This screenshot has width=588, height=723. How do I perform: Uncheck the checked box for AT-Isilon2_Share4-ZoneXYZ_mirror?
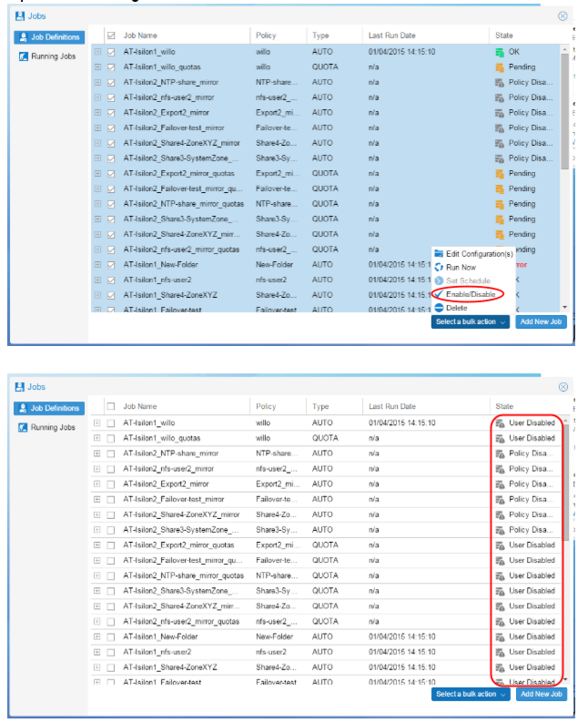[x=111, y=143]
